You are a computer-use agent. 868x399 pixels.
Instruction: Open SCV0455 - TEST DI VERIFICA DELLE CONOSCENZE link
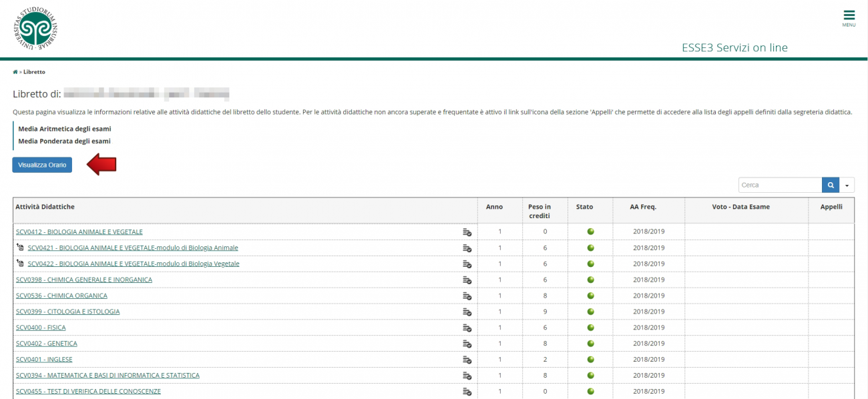[88, 392]
